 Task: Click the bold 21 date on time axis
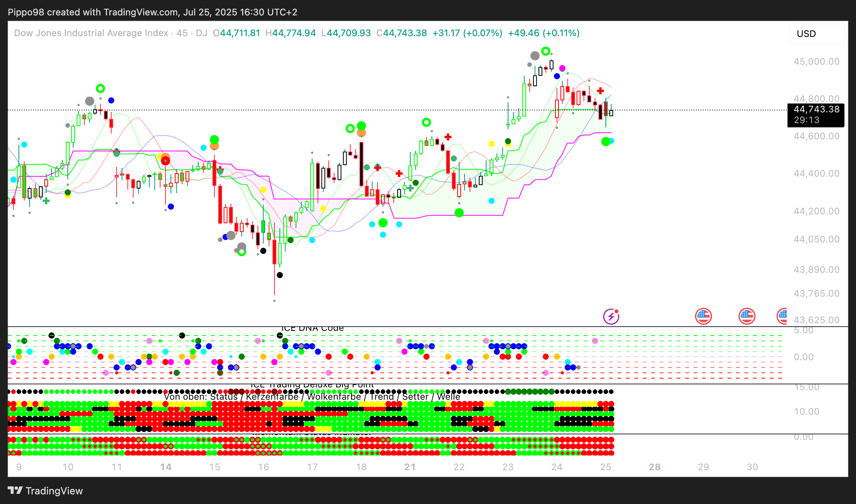tap(410, 467)
